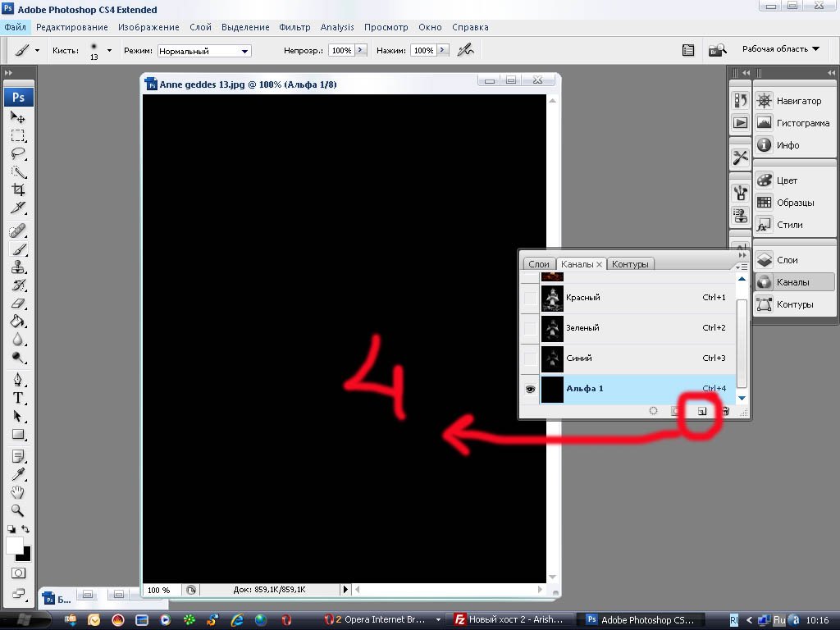Select the Rectangle shape tool
The height and width of the screenshot is (630, 840).
(18, 435)
